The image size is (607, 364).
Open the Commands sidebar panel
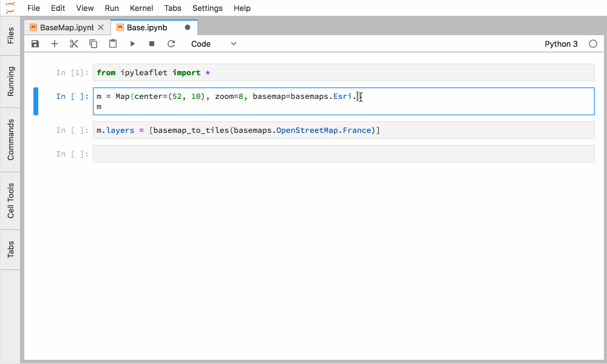pos(10,140)
